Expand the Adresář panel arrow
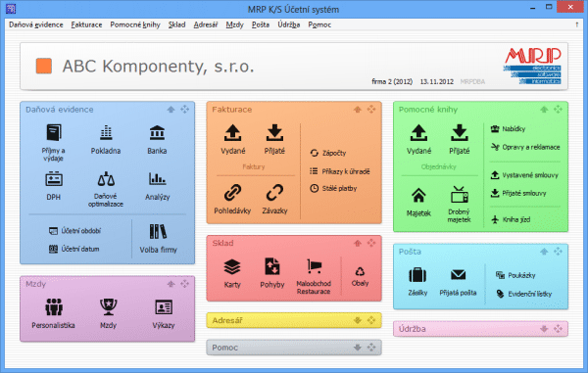Screen dimensions: 588x373 pos(358,320)
